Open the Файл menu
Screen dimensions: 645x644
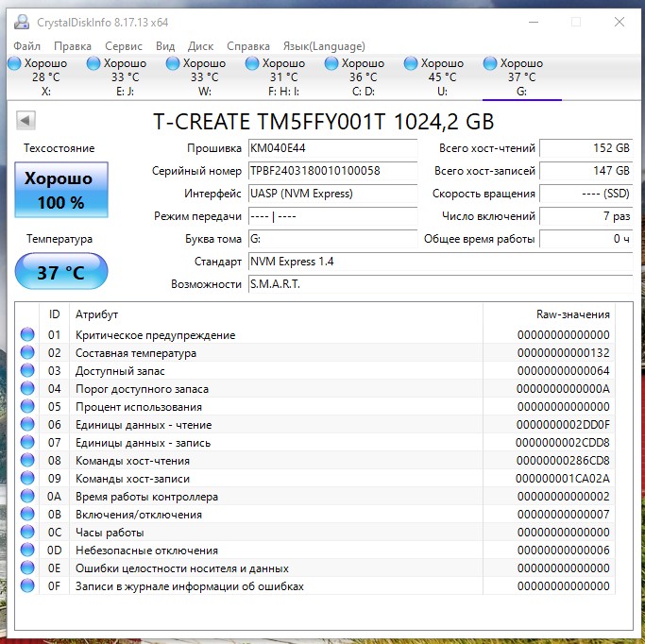26,46
